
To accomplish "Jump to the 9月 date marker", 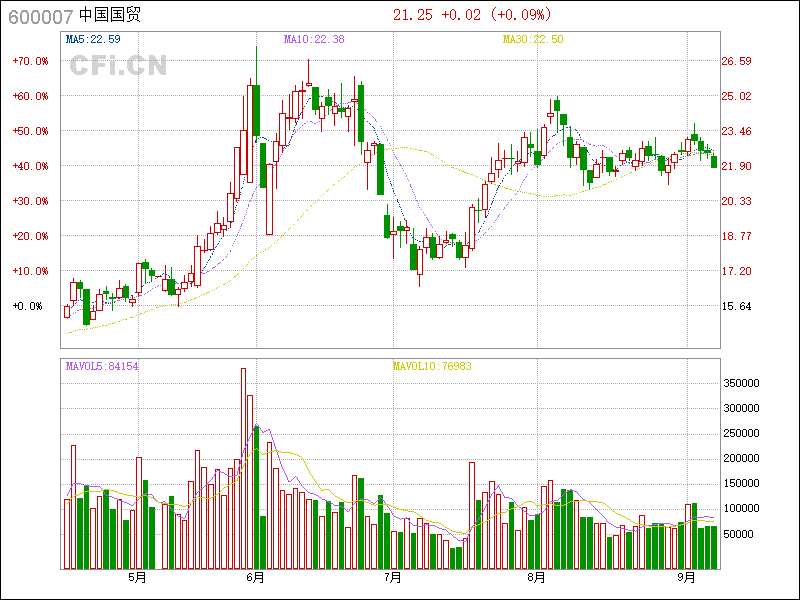I will click(686, 578).
